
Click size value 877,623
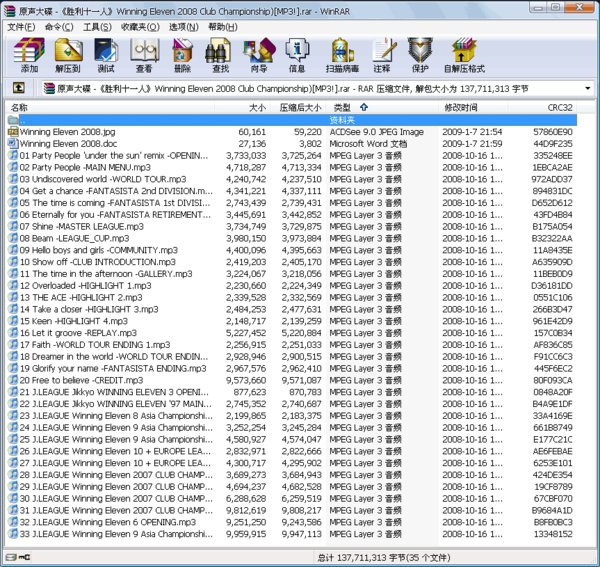point(249,392)
